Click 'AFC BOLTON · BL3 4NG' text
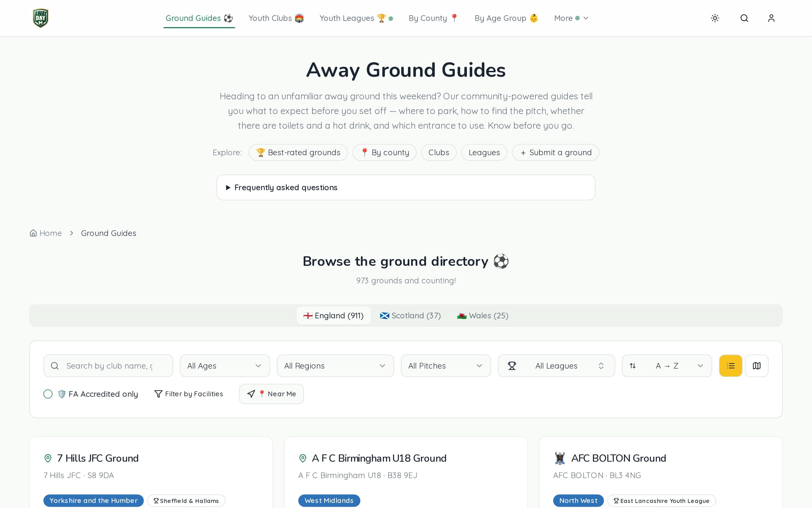The image size is (812, 508). 597,475
